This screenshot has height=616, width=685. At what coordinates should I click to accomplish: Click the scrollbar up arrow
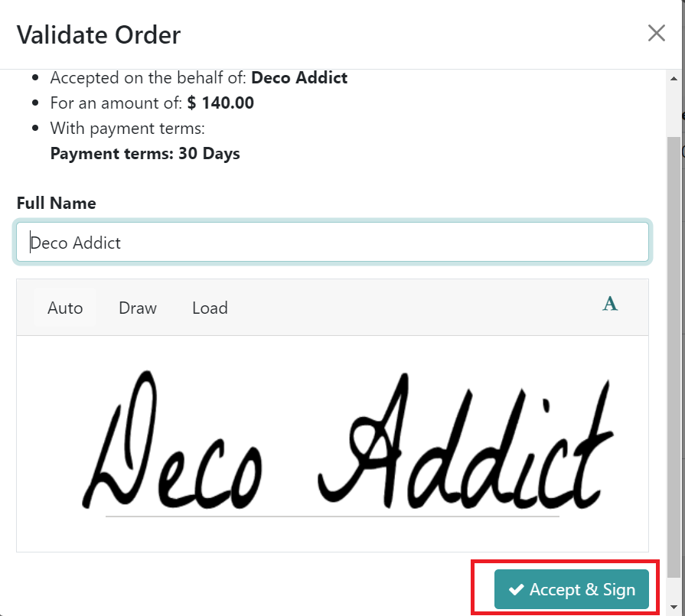click(x=674, y=79)
